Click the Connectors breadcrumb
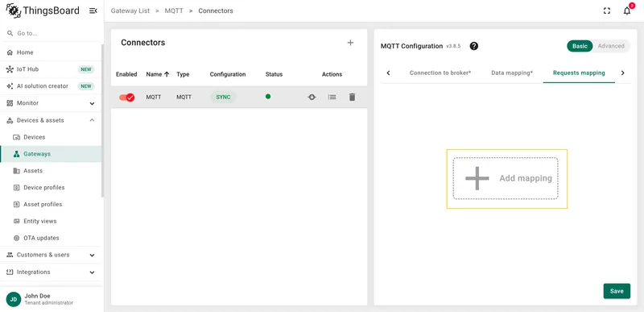This screenshot has height=312, width=644. (216, 11)
